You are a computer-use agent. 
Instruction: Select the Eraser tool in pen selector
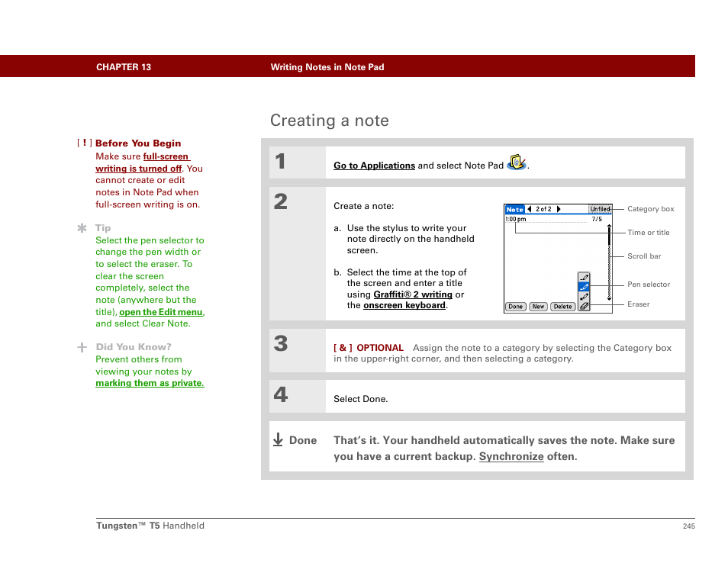[x=584, y=306]
